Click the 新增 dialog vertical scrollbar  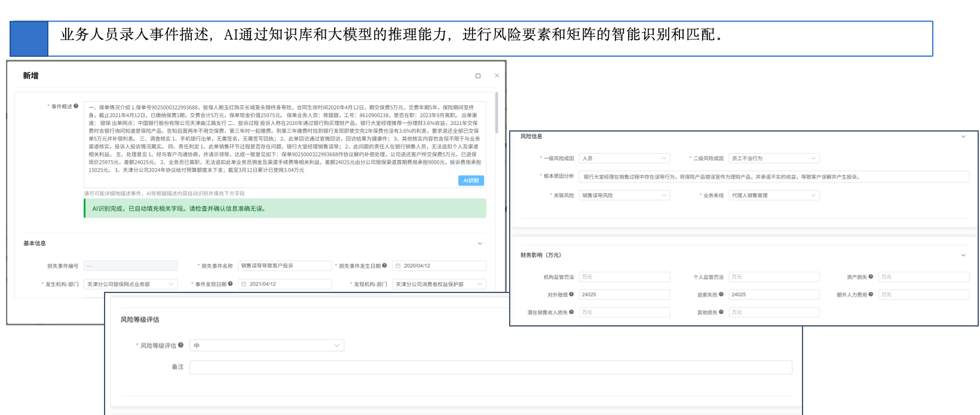coord(497,114)
